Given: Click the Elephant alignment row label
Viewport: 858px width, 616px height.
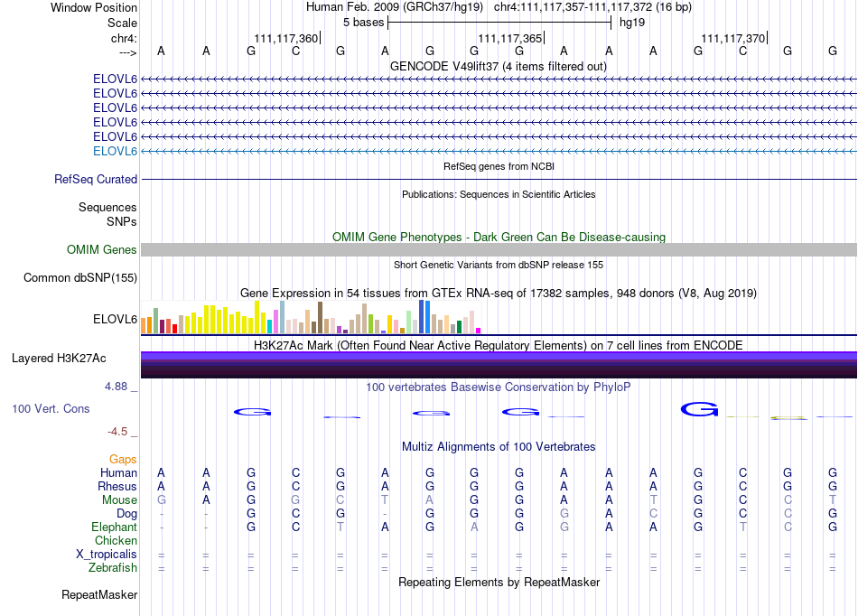Looking at the screenshot, I should coord(114,527).
